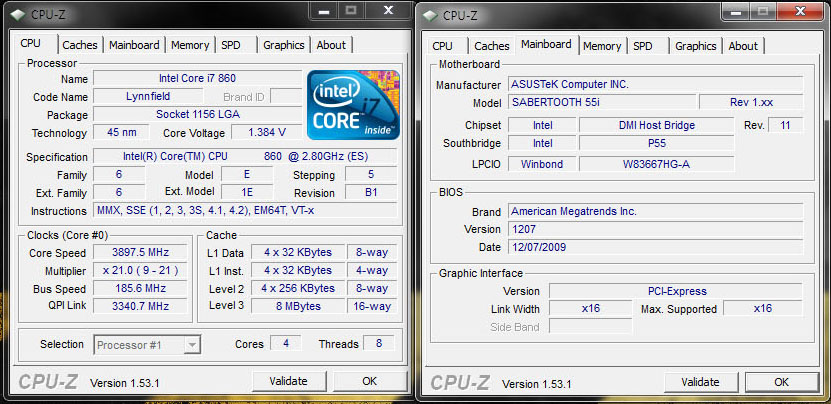The height and width of the screenshot is (404, 831).
Task: Click Manufacturer field ASUSTeK Computer INC.
Action: pyautogui.click(x=656, y=84)
